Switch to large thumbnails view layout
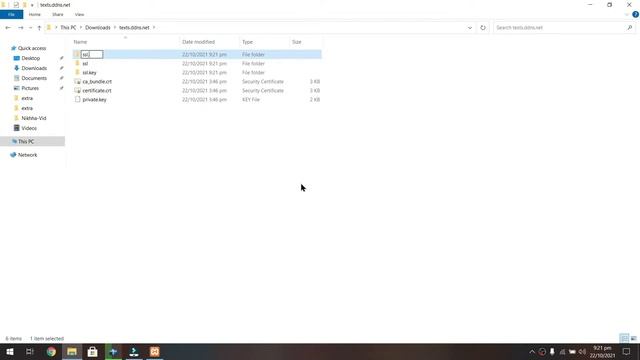Image resolution: width=640 pixels, height=360 pixels. 633,338
